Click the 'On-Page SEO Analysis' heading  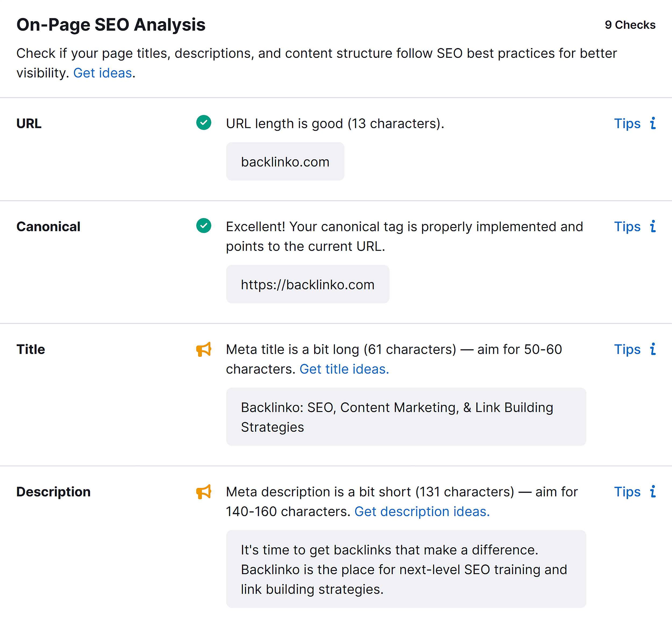point(111,25)
